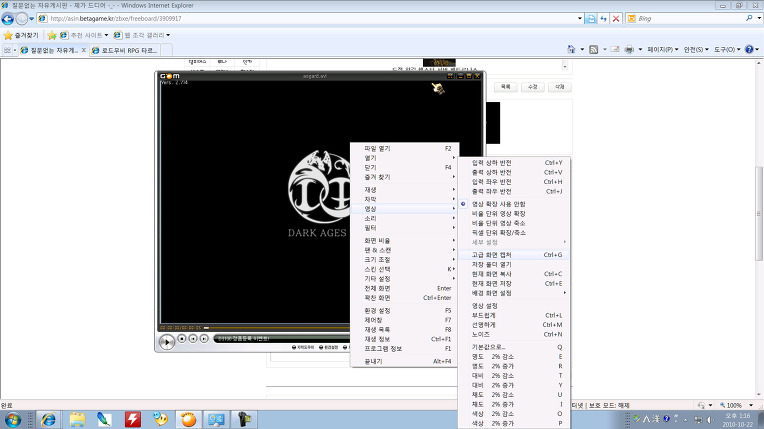This screenshot has height=429, width=764.
Task: Select 꽉찬 화면 menu entry
Action: 404,297
